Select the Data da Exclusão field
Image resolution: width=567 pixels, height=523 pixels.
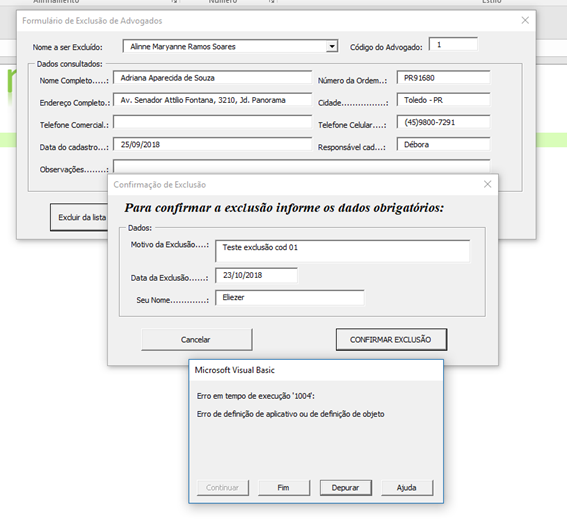[x=256, y=275]
